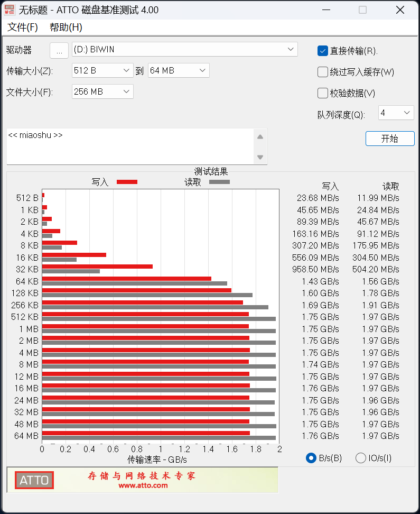Enable 校验数据(V) checkbox

point(323,93)
